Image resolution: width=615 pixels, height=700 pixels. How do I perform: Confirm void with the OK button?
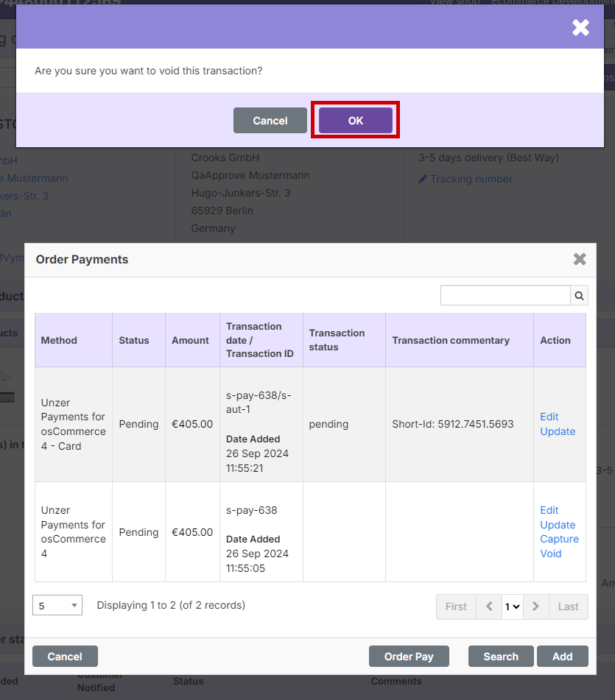356,121
